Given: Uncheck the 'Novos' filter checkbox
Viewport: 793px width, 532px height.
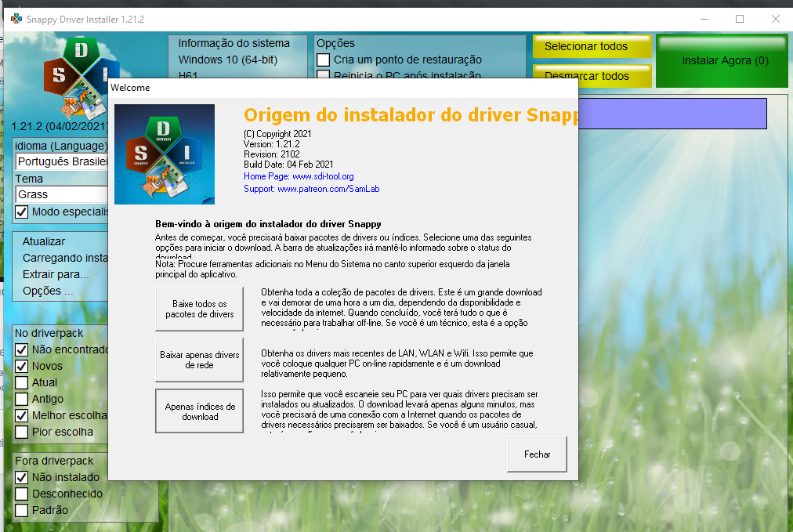Looking at the screenshot, I should (x=21, y=366).
